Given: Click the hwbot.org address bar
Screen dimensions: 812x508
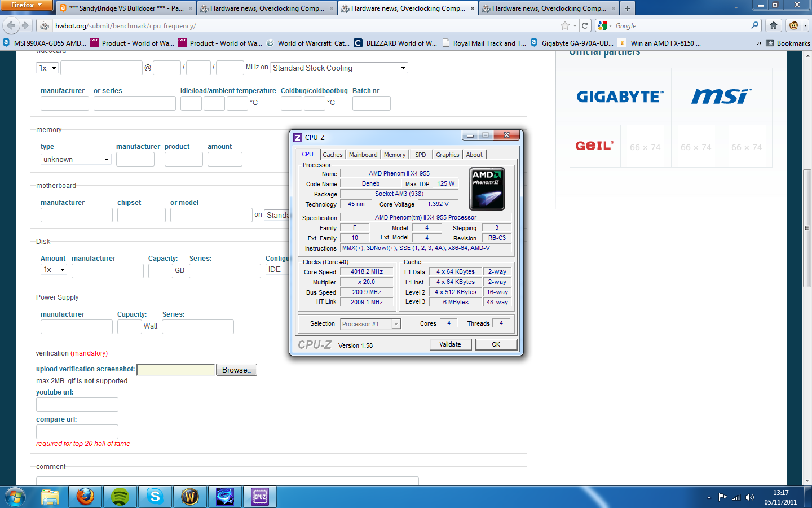Looking at the screenshot, I should [304, 25].
